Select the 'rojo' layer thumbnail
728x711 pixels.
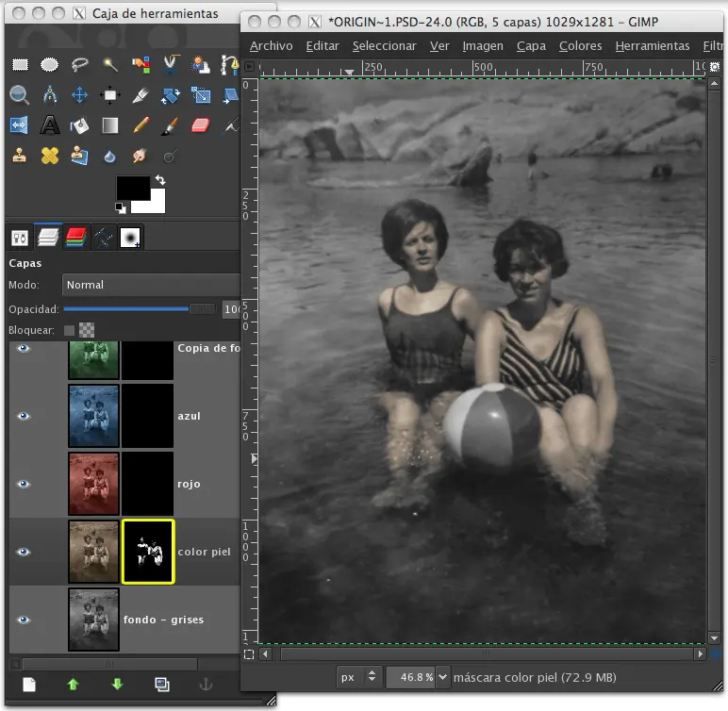point(93,484)
